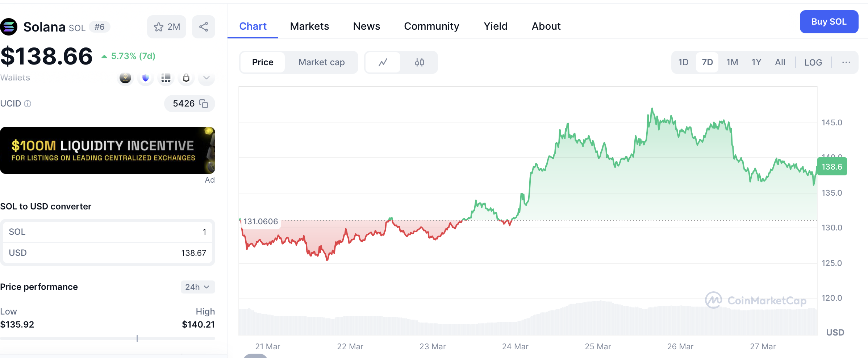
Task: Switch to candlestick chart icon
Action: click(x=420, y=62)
